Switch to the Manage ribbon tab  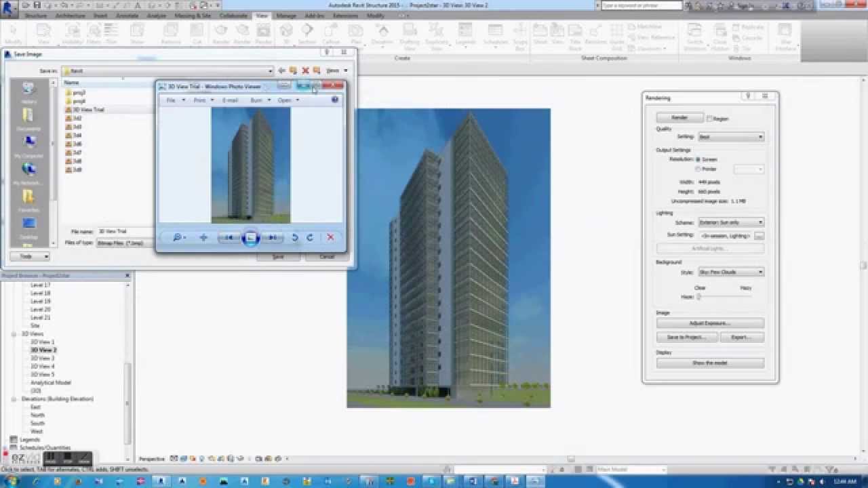pos(285,16)
